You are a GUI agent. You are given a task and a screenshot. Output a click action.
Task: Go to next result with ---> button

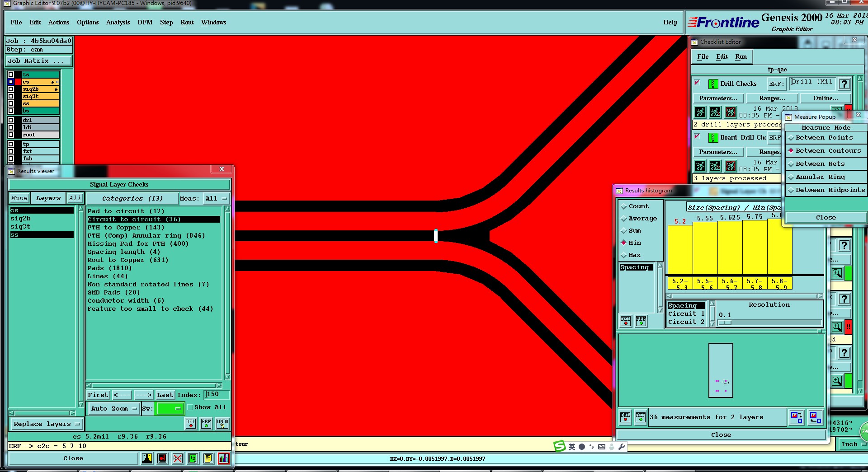(144, 395)
